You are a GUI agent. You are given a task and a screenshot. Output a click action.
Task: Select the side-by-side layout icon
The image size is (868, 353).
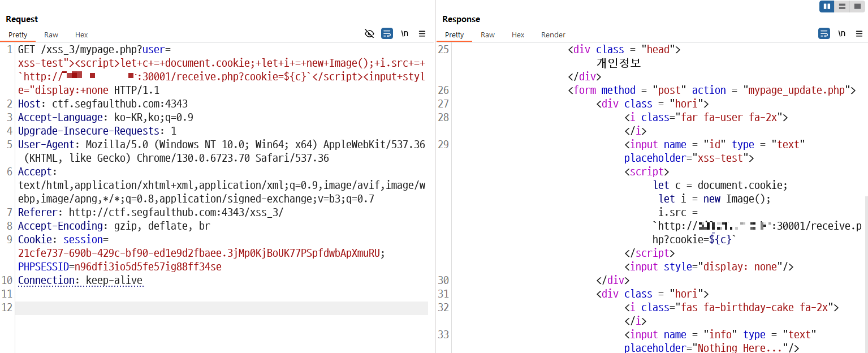(828, 7)
